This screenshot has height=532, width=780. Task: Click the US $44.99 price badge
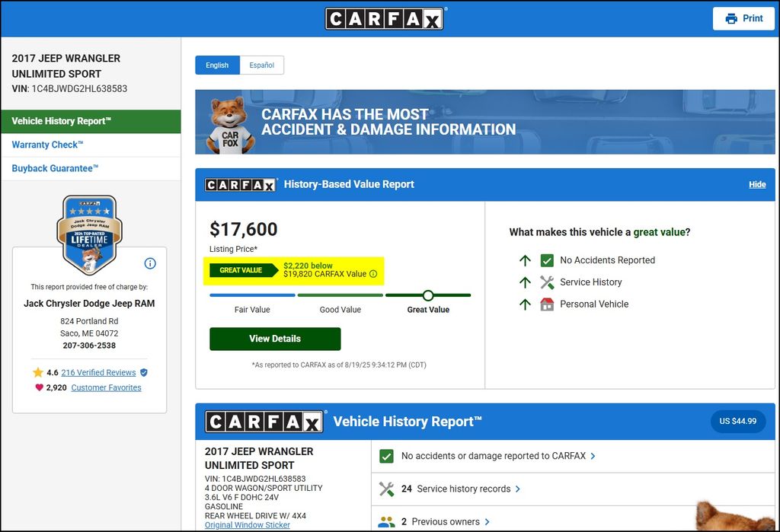pos(737,421)
